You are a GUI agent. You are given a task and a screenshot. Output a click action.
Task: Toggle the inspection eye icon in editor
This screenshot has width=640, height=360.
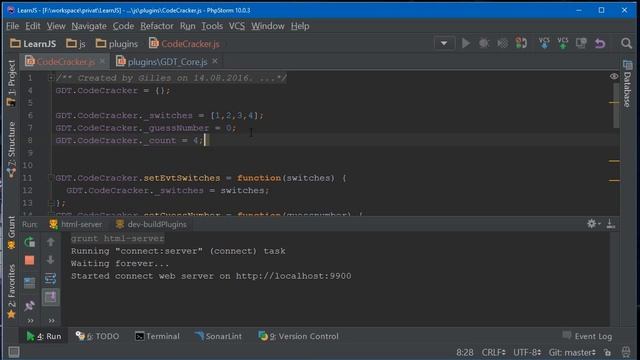pyautogui.click(x=613, y=76)
